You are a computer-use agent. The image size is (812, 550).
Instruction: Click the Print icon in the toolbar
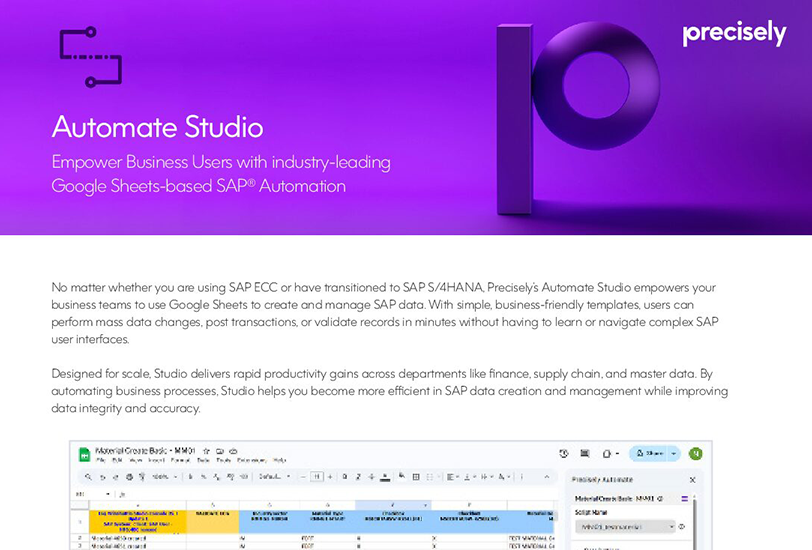pyautogui.click(x=129, y=477)
